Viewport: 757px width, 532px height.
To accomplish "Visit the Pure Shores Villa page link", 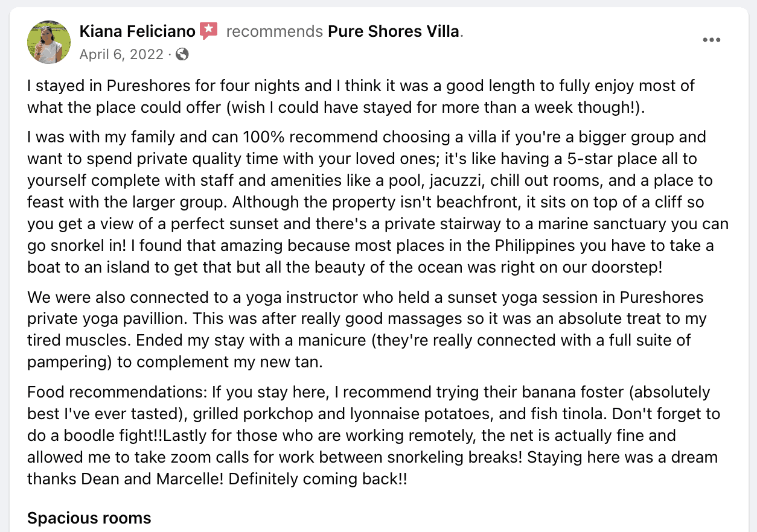I will 393,31.
